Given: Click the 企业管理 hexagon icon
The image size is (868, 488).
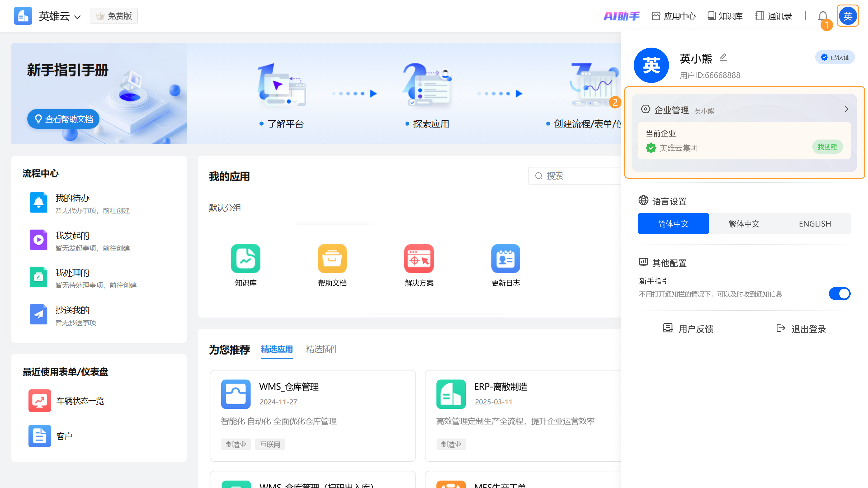Looking at the screenshot, I should point(645,109).
